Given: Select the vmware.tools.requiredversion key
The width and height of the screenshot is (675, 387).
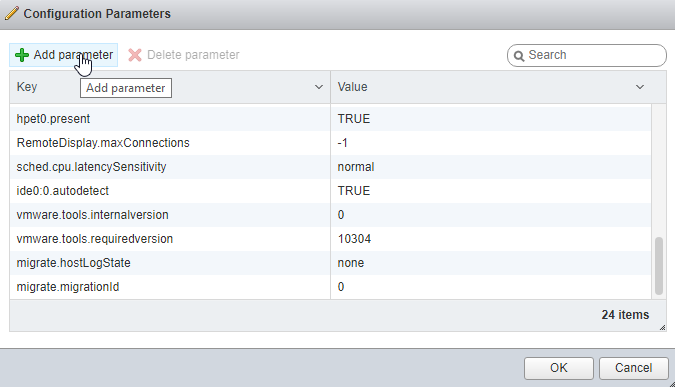Looking at the screenshot, I should pyautogui.click(x=95, y=239).
